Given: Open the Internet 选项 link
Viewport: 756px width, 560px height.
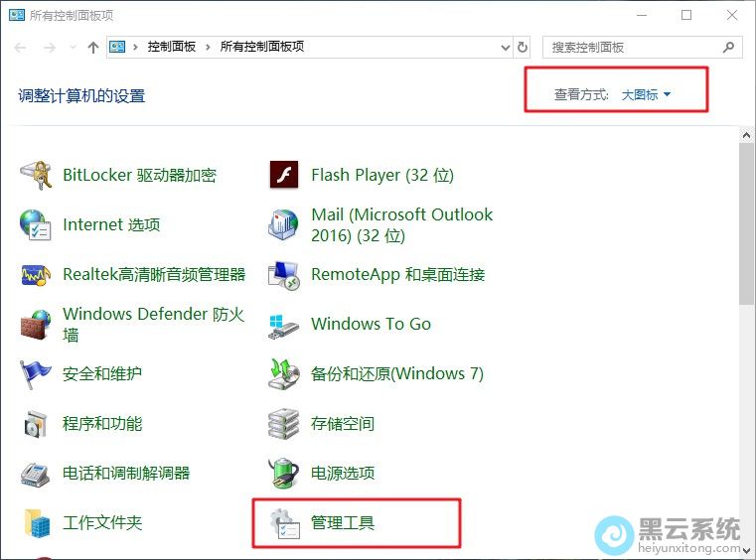Looking at the screenshot, I should 111,224.
